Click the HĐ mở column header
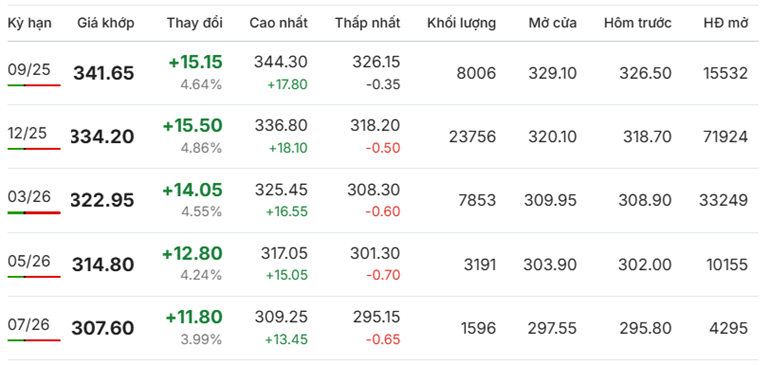Viewport: 770px width, 365px height. coord(726,23)
